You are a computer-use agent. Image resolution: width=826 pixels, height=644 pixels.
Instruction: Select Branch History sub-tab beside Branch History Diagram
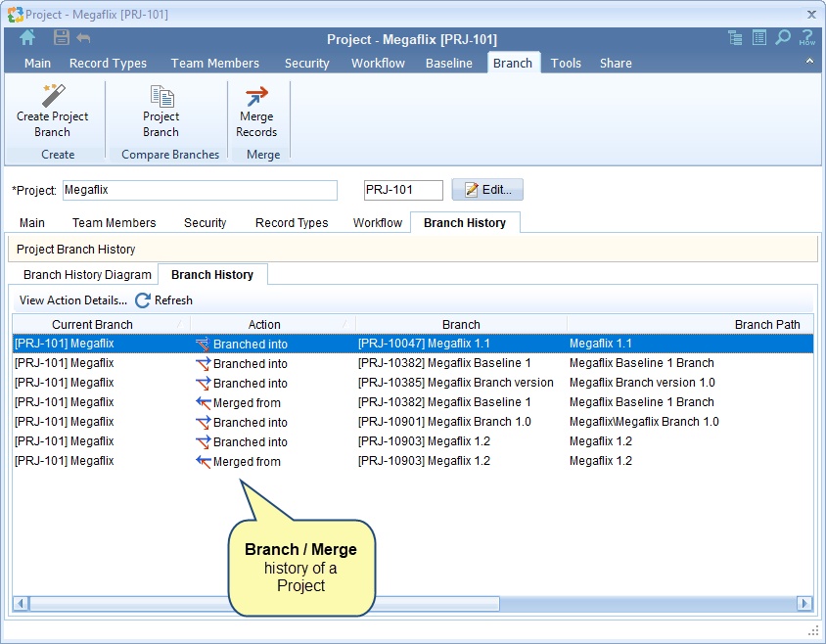pyautogui.click(x=212, y=275)
